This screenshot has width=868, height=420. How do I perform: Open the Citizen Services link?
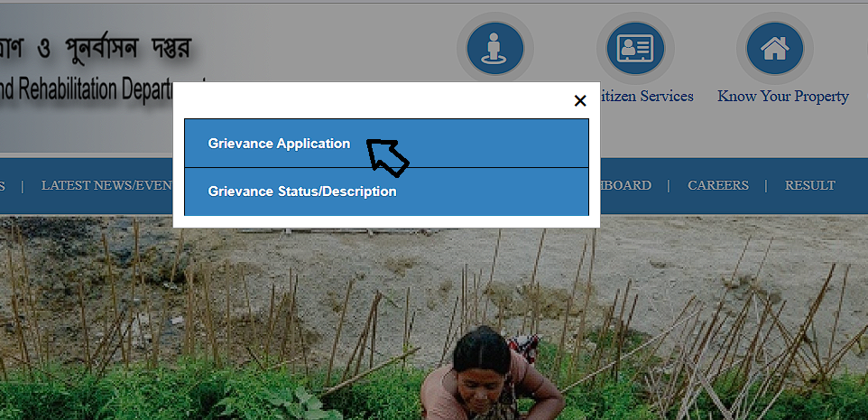(x=647, y=97)
